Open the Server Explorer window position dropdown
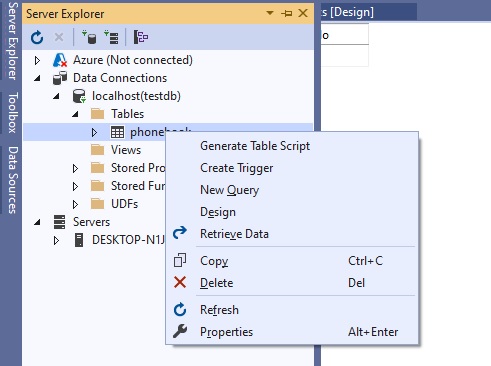The width and height of the screenshot is (491, 366). click(270, 13)
